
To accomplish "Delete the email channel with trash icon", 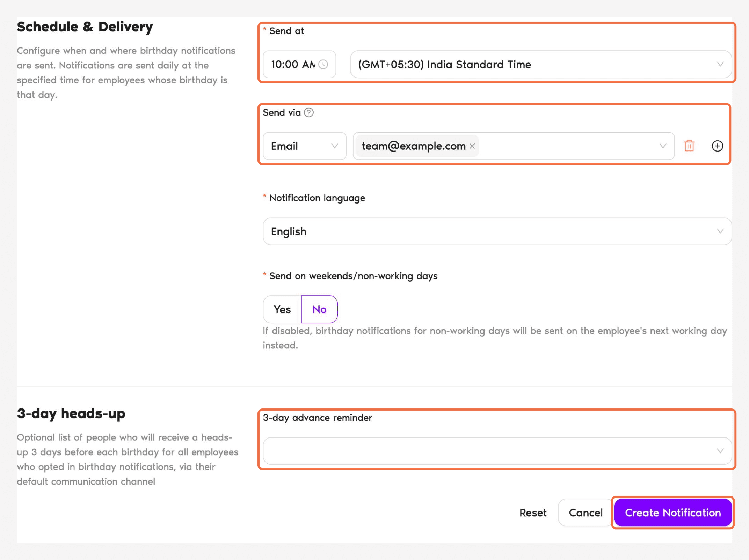I will pyautogui.click(x=689, y=146).
